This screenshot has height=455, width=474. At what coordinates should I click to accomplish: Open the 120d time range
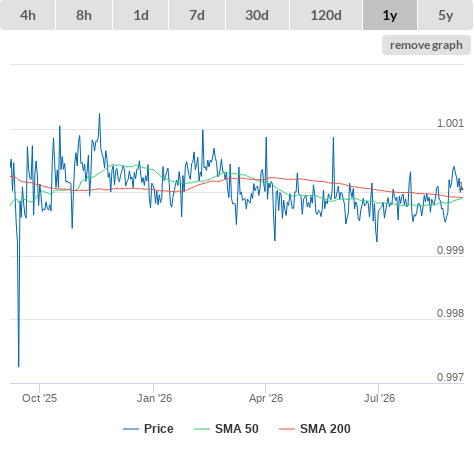(x=326, y=15)
